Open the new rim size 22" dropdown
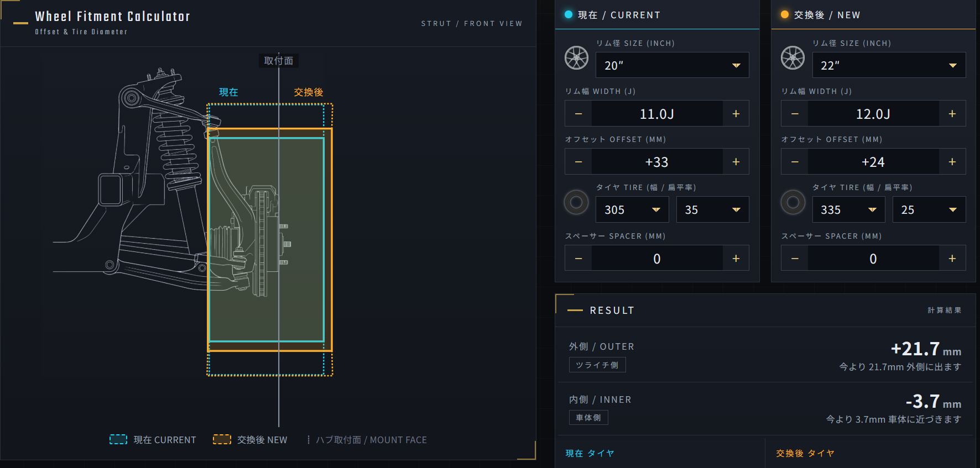This screenshot has width=980, height=468. click(x=889, y=65)
